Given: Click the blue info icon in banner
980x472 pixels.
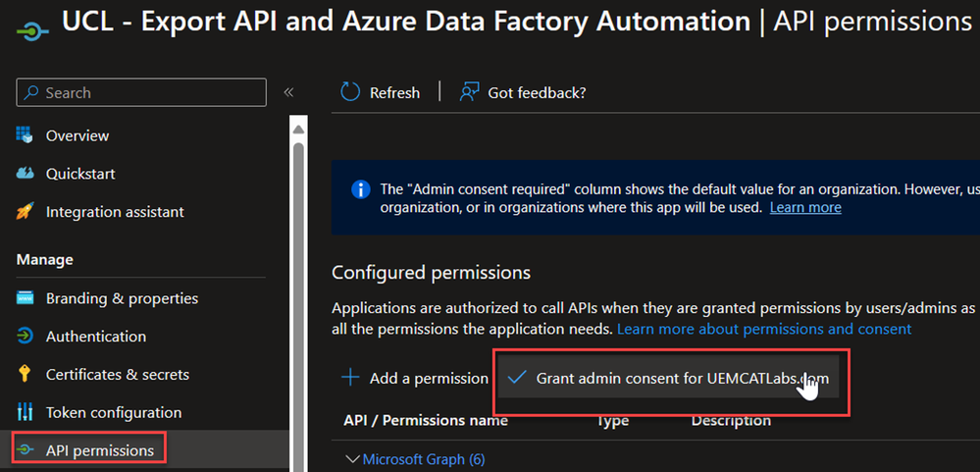Looking at the screenshot, I should tap(360, 189).
